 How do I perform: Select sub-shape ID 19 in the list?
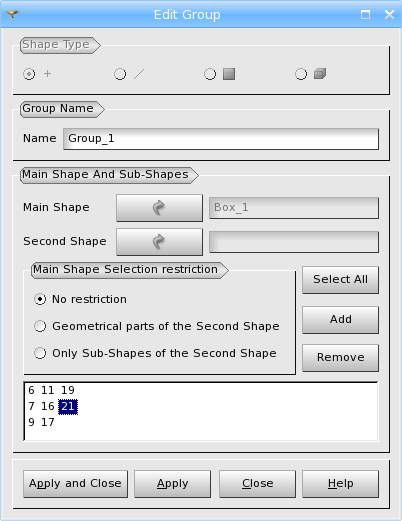68,390
